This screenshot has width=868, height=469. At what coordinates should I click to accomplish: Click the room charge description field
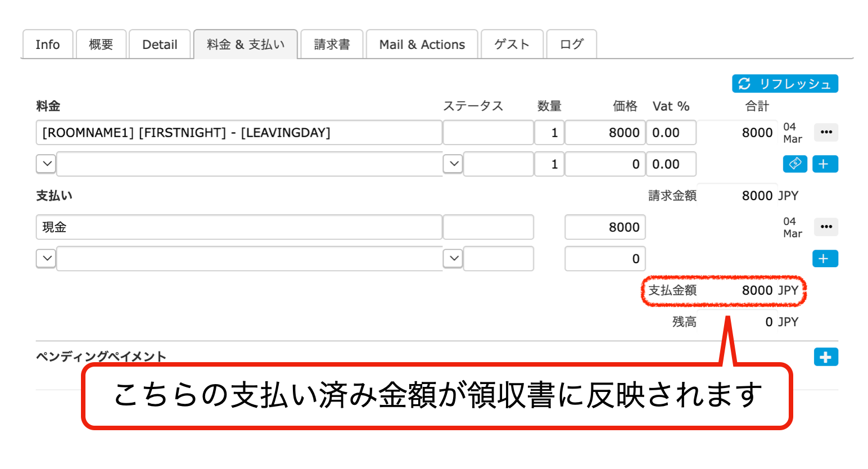click(x=238, y=133)
